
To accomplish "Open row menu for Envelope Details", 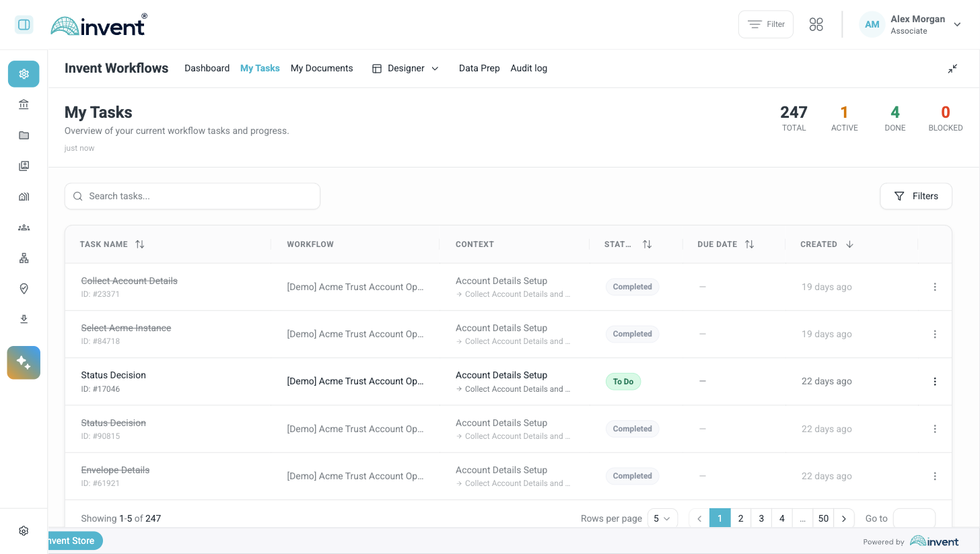I will [x=935, y=476].
